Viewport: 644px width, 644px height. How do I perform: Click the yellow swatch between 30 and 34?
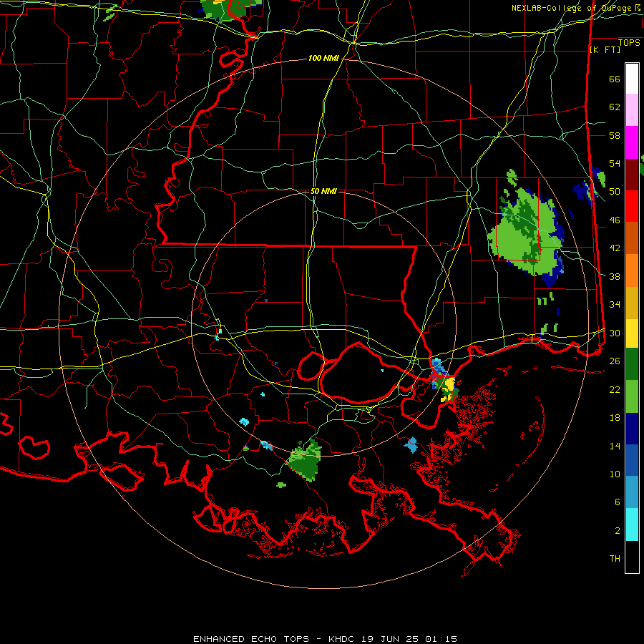pyautogui.click(x=632, y=333)
